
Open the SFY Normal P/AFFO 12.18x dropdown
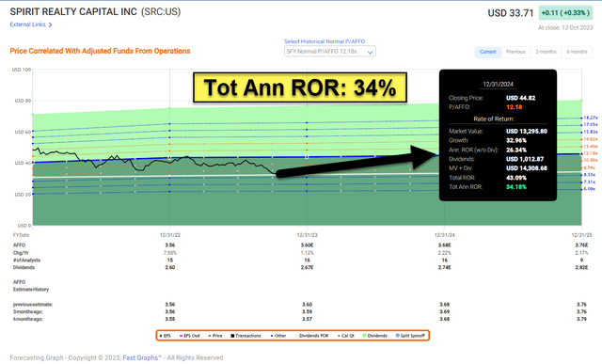tap(330, 52)
